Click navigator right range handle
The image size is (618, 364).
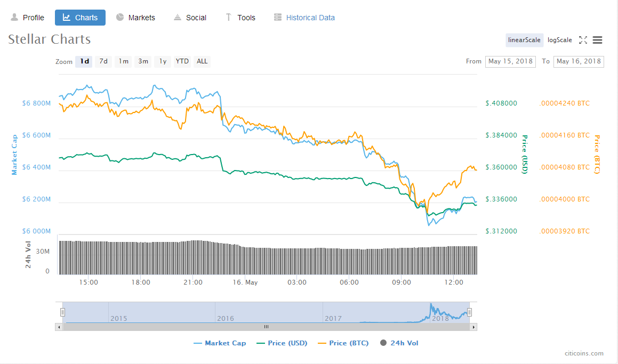pos(469,312)
